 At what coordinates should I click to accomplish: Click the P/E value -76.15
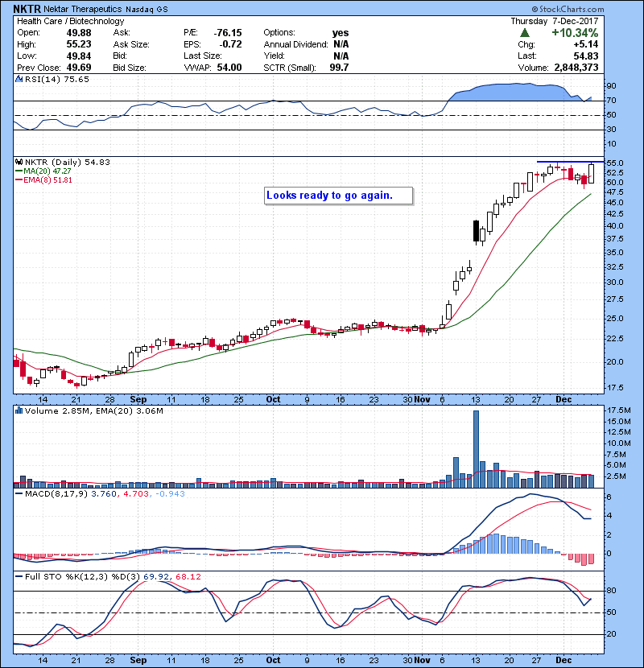pyautogui.click(x=228, y=33)
